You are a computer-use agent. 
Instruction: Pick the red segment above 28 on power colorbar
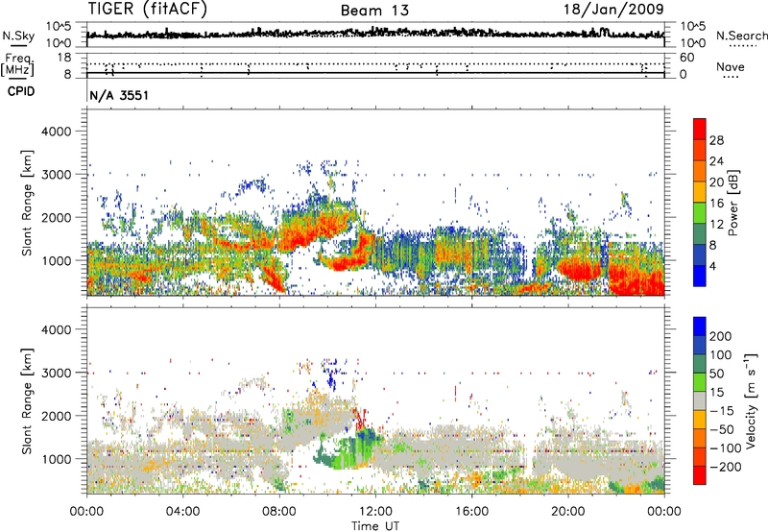pos(700,129)
